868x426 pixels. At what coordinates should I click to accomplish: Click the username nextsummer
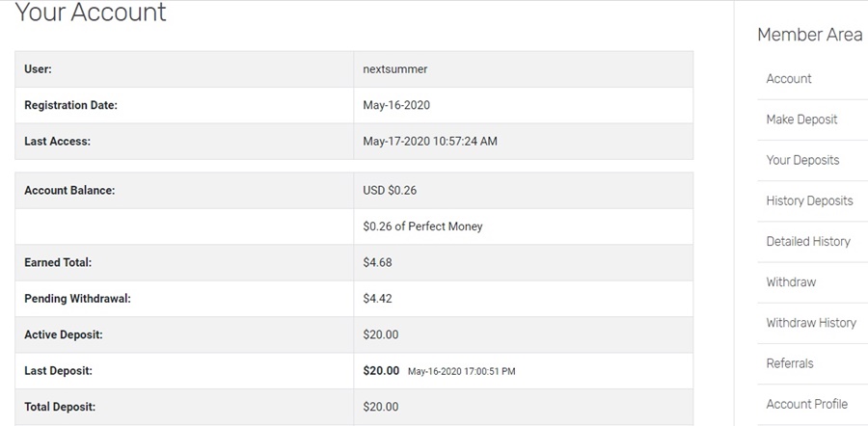click(x=394, y=69)
